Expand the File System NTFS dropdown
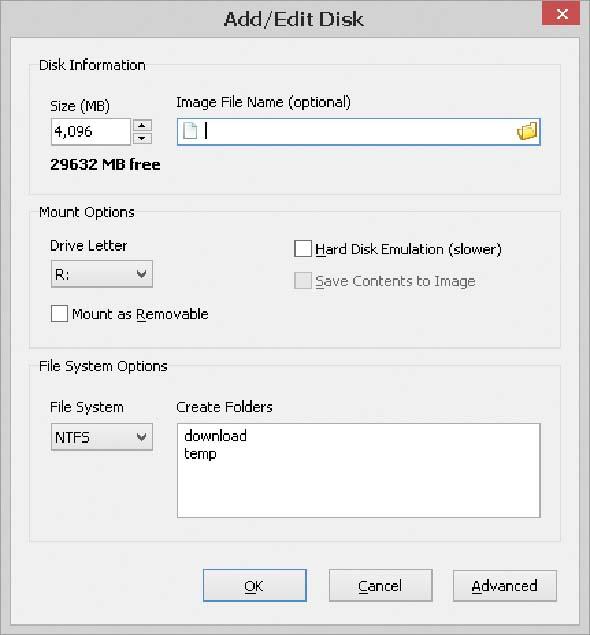The image size is (590, 635). 102,437
